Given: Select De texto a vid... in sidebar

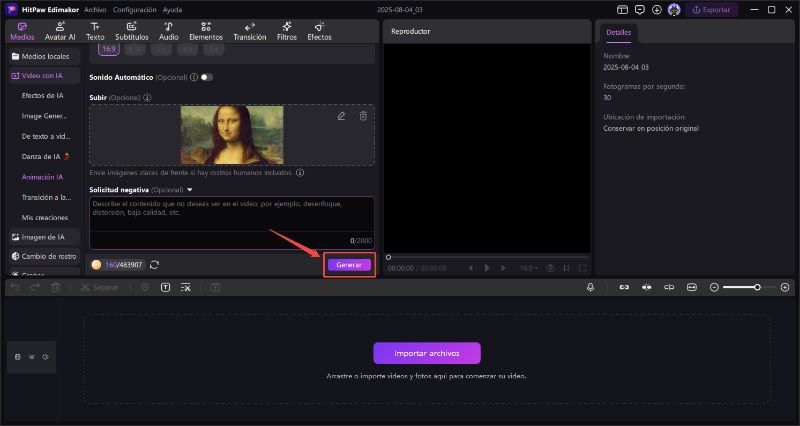Looking at the screenshot, I should point(45,137).
